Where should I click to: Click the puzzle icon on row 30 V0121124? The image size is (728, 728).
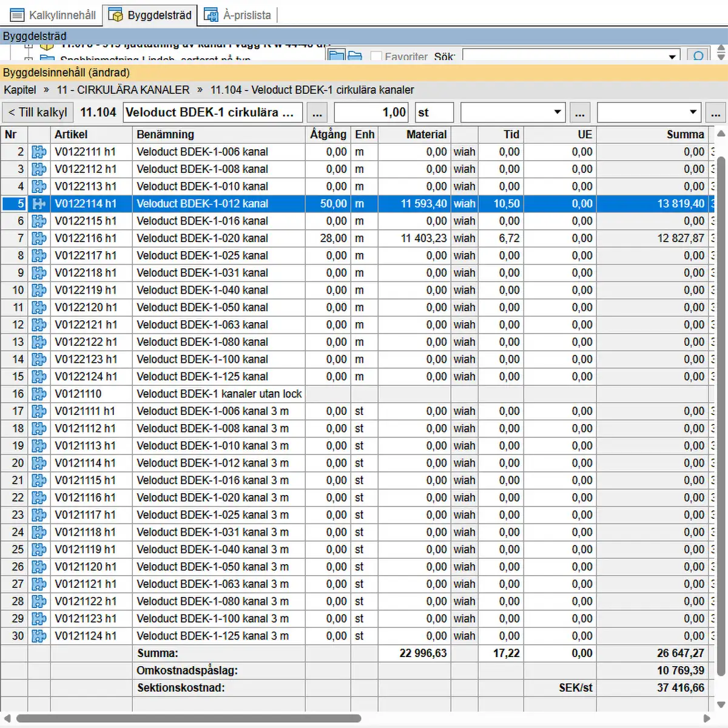coord(39,636)
